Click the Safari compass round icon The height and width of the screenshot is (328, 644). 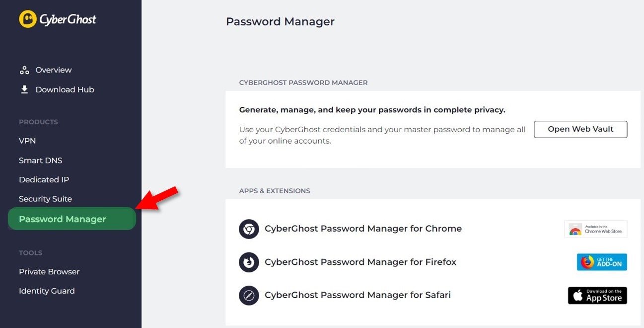coord(249,295)
